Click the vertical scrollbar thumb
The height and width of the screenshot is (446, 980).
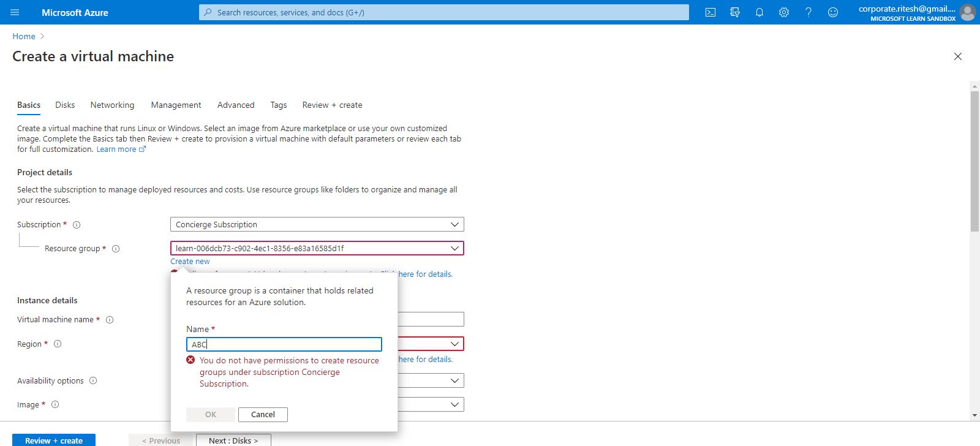click(x=974, y=162)
